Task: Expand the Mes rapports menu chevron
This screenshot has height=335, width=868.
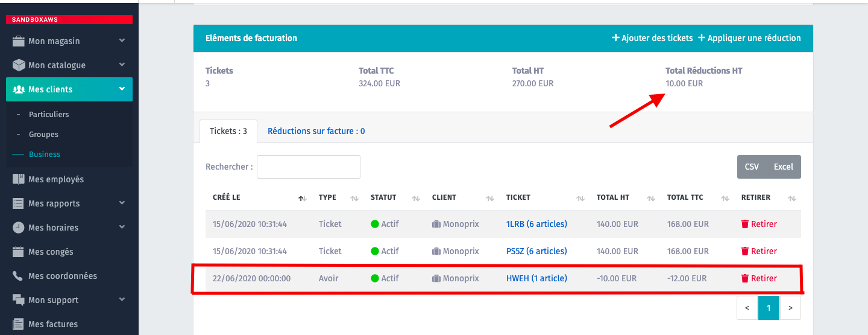Action: pyautogui.click(x=122, y=203)
